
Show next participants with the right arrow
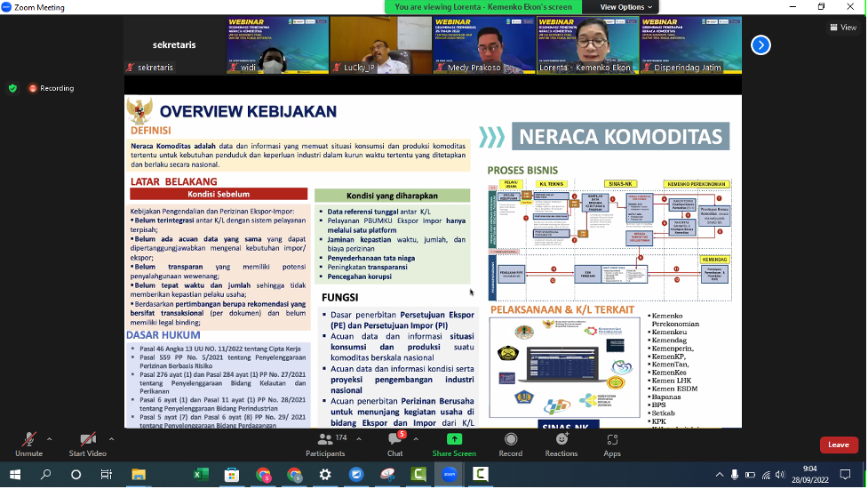[x=760, y=44]
